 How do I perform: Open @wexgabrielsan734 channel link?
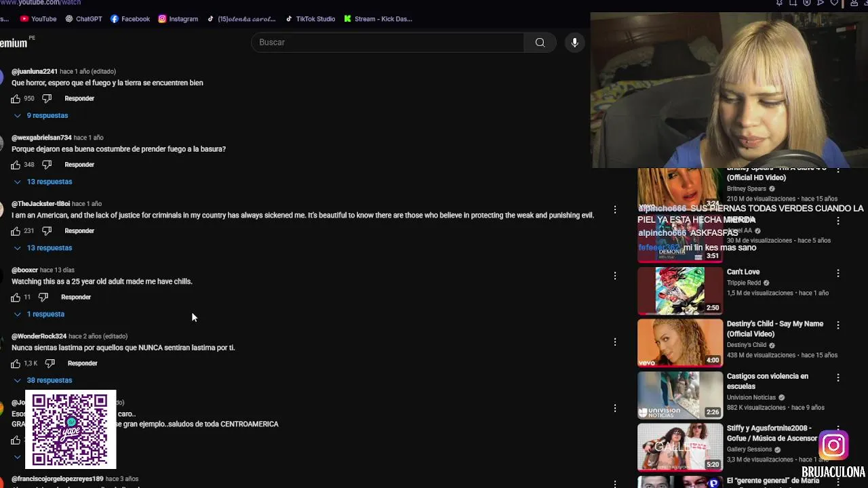tap(41, 138)
